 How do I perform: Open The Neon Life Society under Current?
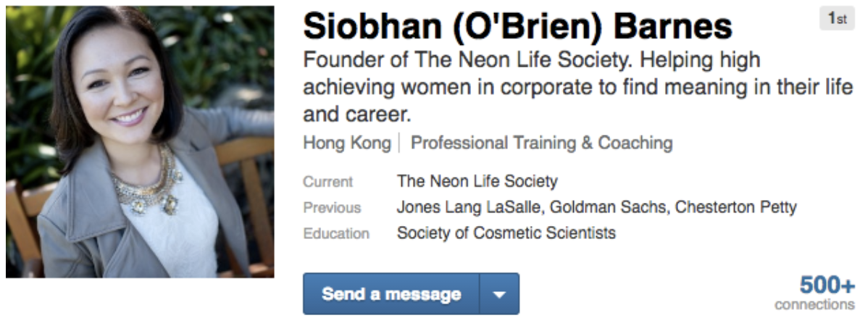477,181
